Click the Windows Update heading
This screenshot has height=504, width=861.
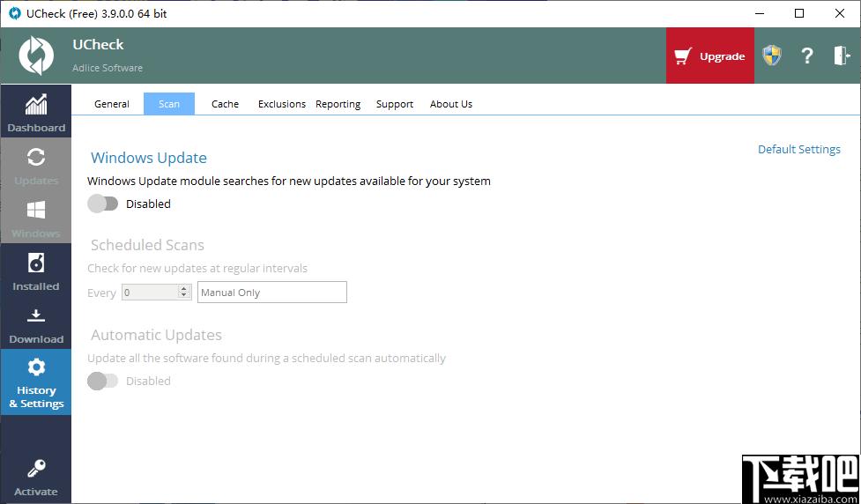pos(149,158)
